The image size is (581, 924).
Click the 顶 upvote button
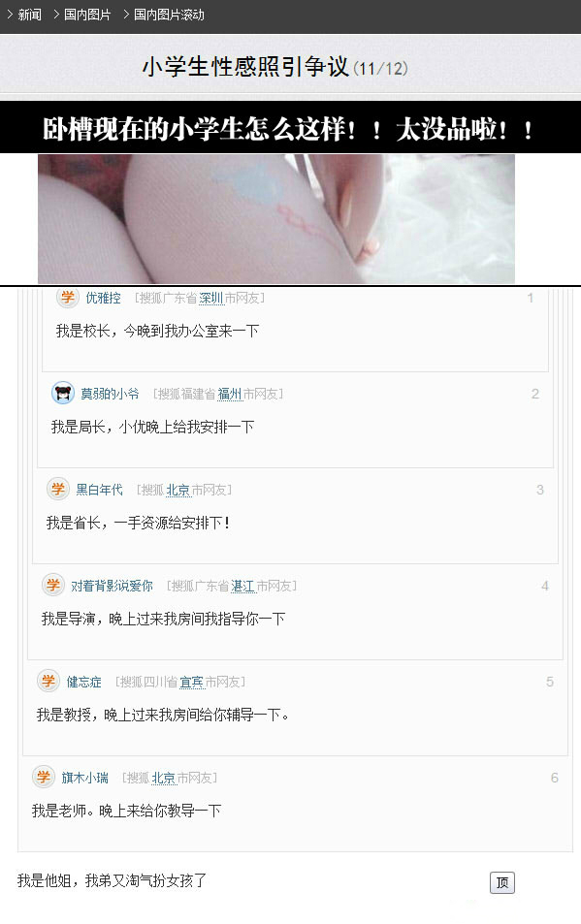502,882
